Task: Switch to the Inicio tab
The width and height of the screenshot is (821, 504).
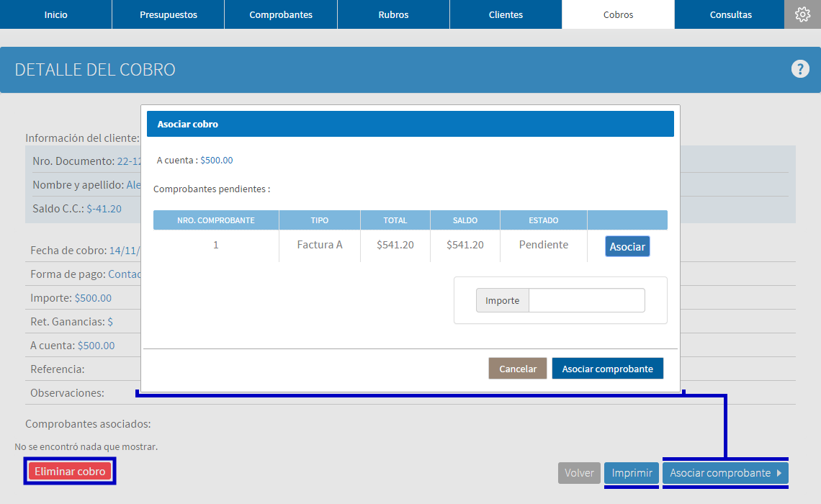Action: (55, 14)
